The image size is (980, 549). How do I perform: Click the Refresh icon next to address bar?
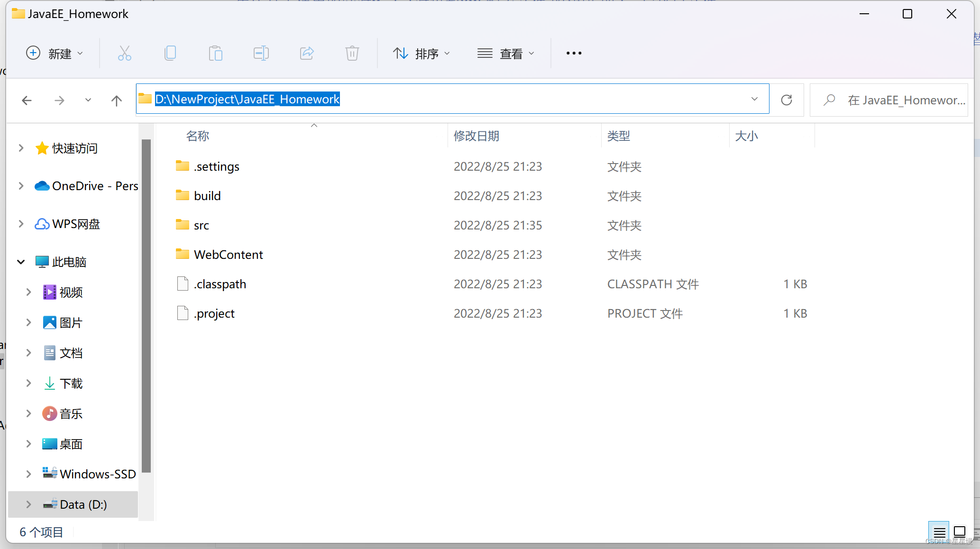click(787, 100)
